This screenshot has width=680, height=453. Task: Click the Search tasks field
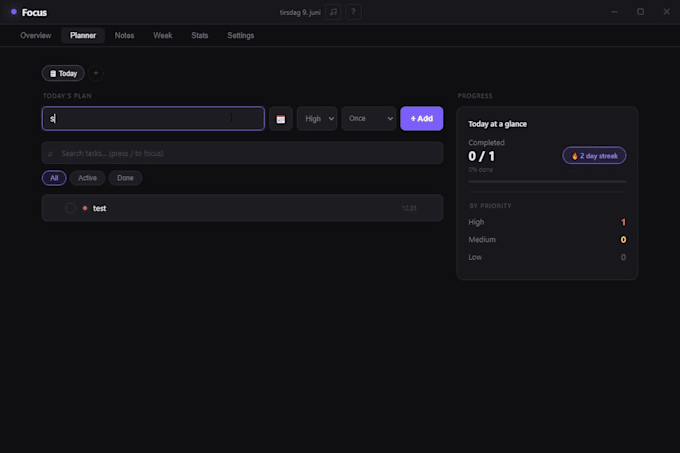coord(242,153)
